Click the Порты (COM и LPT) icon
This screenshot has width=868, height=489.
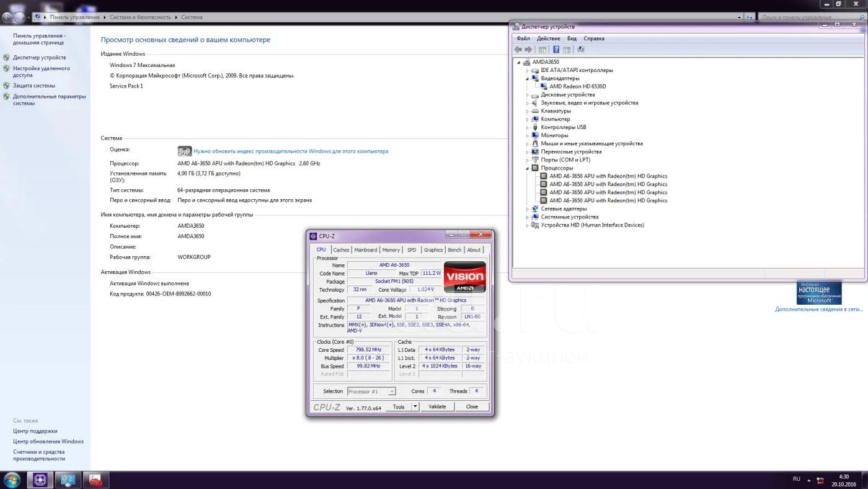coord(535,159)
